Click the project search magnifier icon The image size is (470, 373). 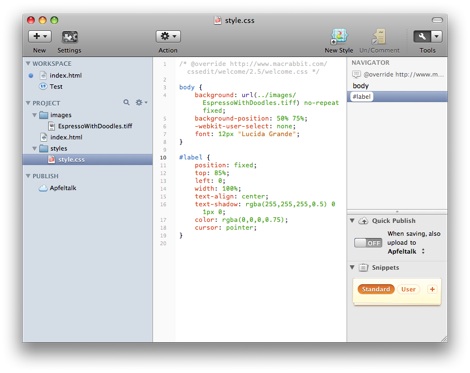click(x=126, y=102)
